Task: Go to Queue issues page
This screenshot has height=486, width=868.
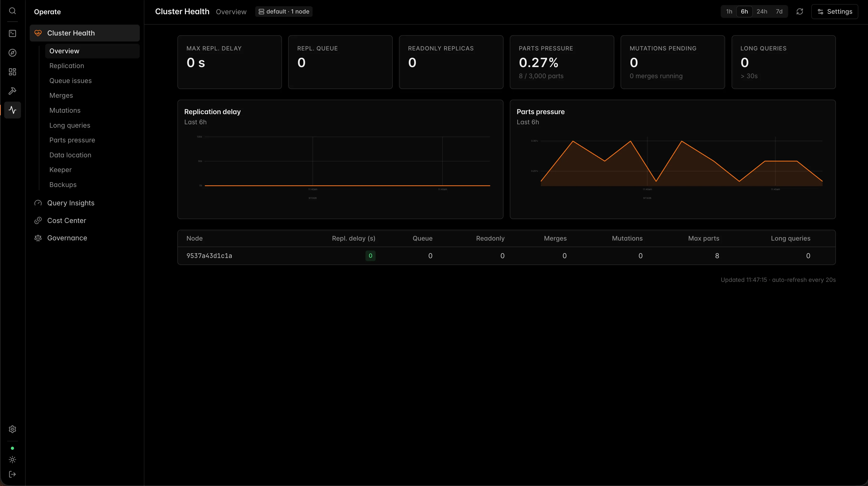Action: 92,81
